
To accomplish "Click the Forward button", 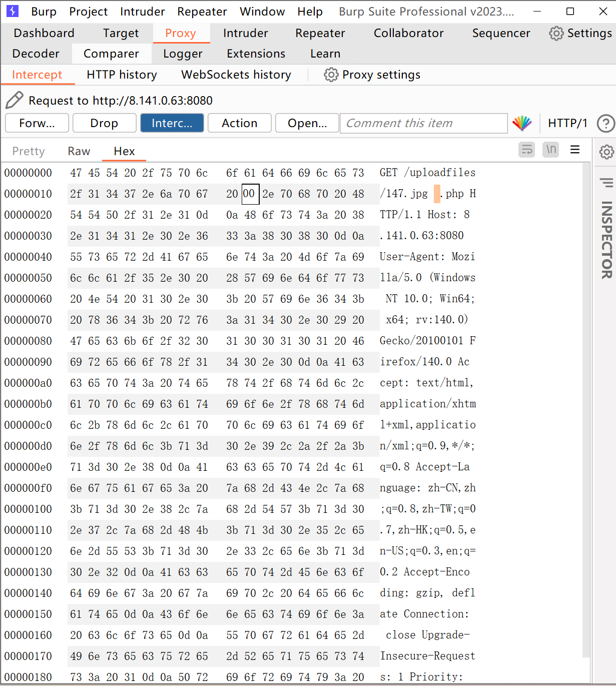I will click(x=37, y=123).
